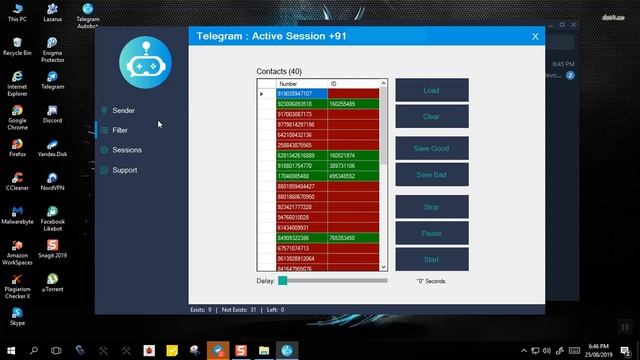Open Internet Explorer desktop icon
Screen dimensions: 640x360
point(17,83)
